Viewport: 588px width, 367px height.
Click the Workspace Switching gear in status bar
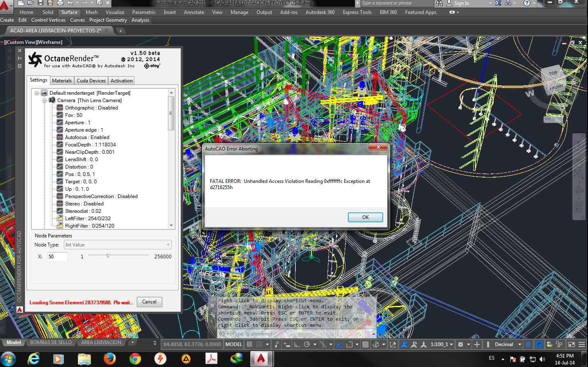[461, 344]
